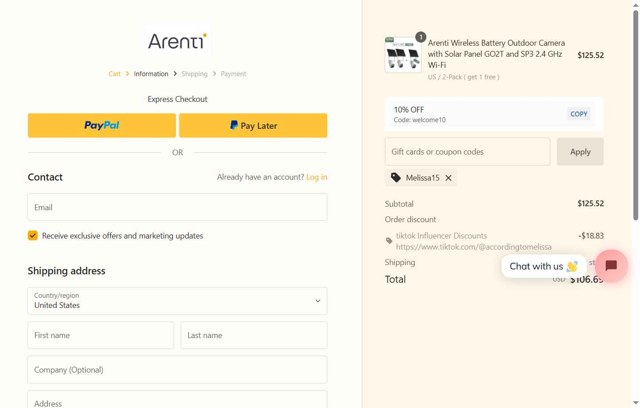The width and height of the screenshot is (640, 408).
Task: Click the scrollbar down arrow
Action: 636,403
